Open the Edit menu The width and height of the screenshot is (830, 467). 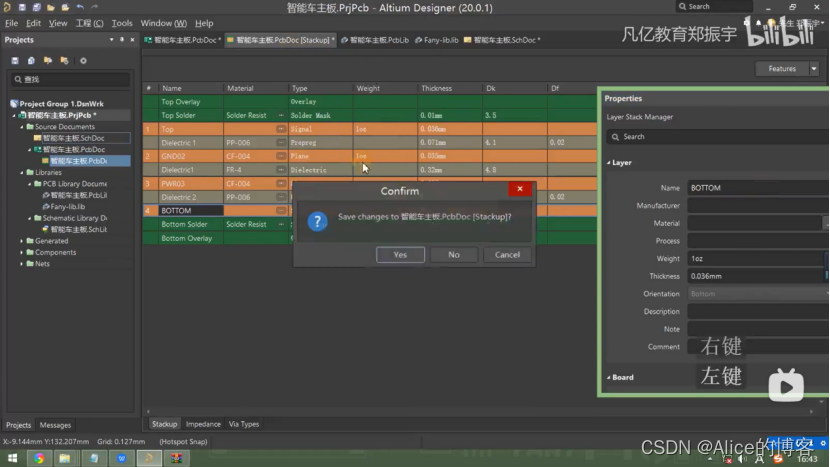(x=33, y=23)
